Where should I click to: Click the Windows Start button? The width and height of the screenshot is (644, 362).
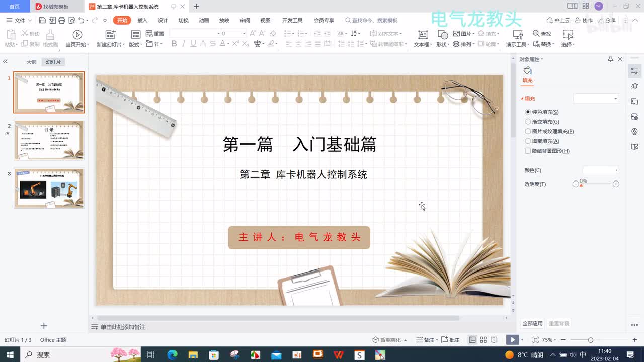click(10, 354)
